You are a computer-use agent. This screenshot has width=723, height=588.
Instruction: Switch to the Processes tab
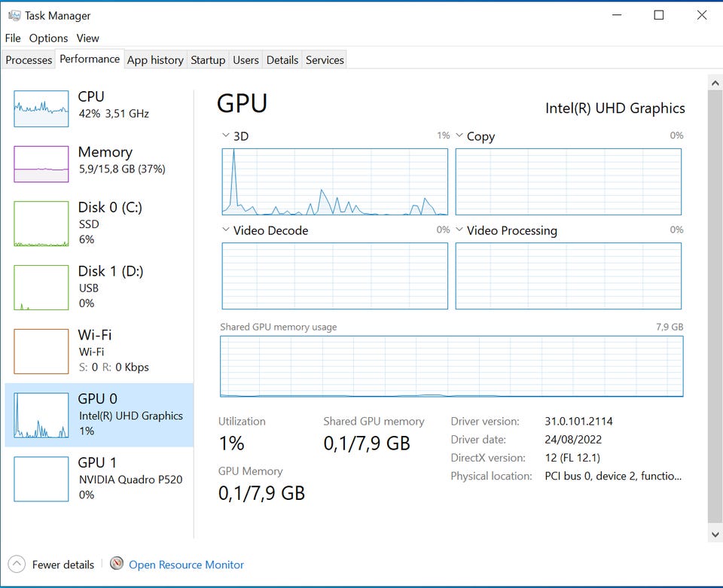[29, 60]
